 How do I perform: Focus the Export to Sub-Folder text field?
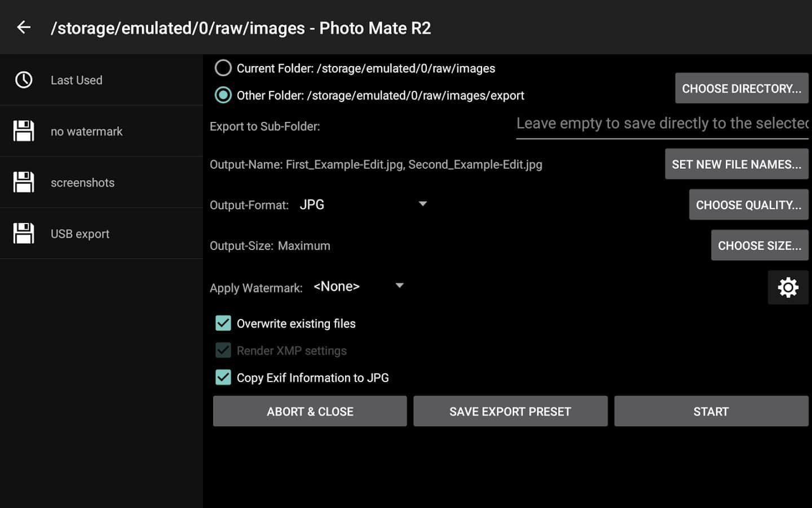pyautogui.click(x=661, y=124)
